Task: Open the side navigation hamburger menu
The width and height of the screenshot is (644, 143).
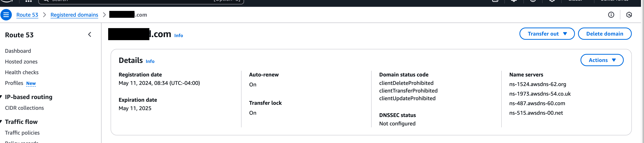Action: click(x=6, y=15)
